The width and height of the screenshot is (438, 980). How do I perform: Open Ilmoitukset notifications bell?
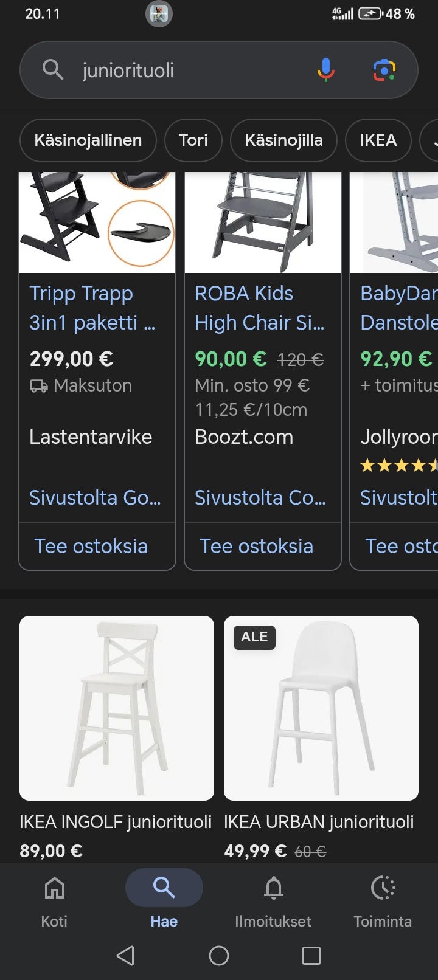point(273,900)
